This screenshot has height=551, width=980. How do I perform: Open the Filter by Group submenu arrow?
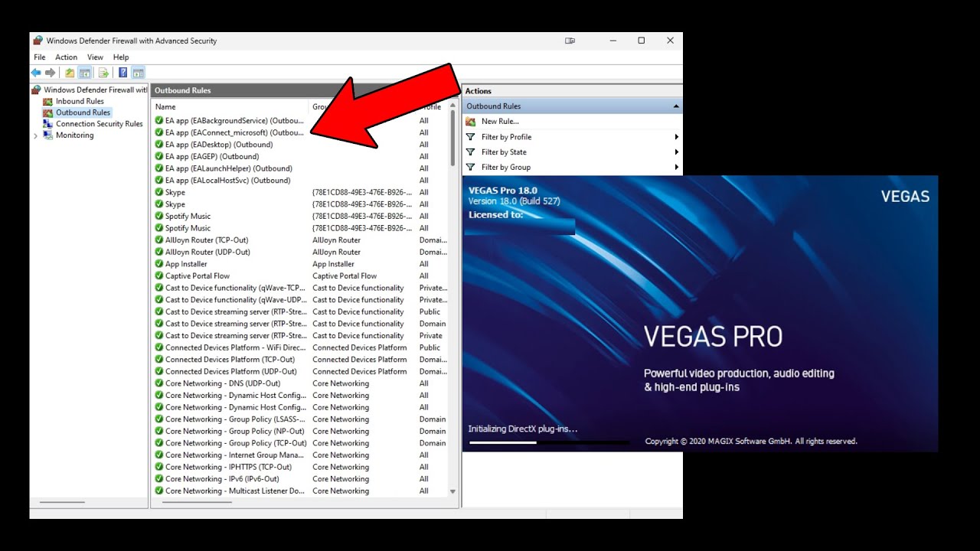677,168
